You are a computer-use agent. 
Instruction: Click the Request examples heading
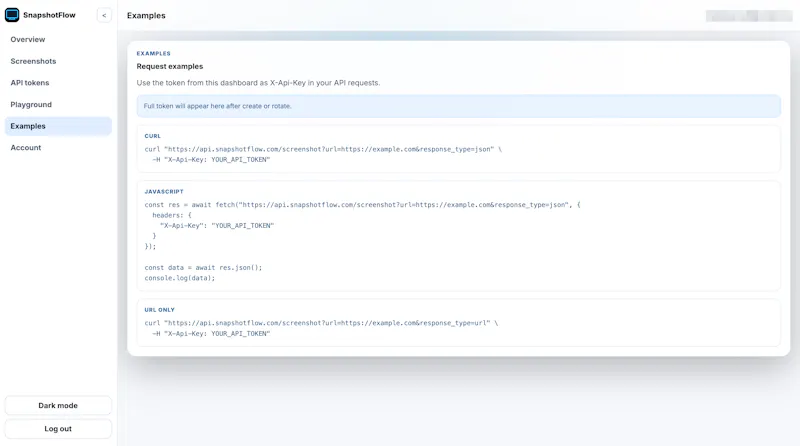click(169, 66)
